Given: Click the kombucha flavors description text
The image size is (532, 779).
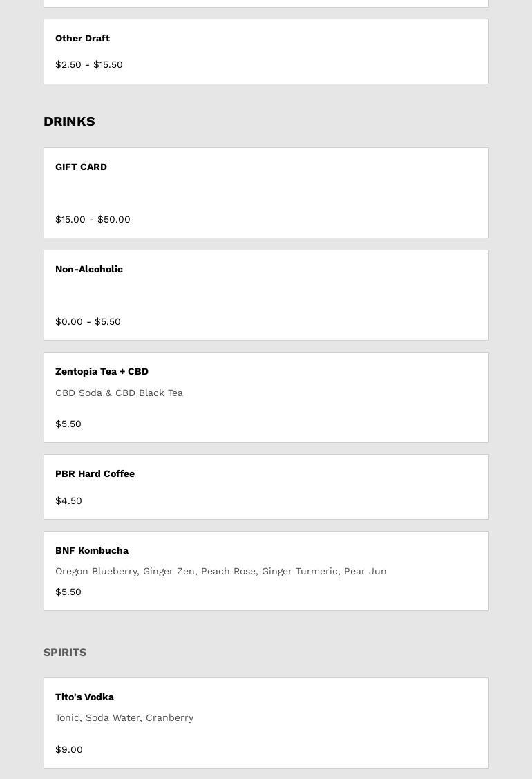Looking at the screenshot, I should (x=221, y=572).
